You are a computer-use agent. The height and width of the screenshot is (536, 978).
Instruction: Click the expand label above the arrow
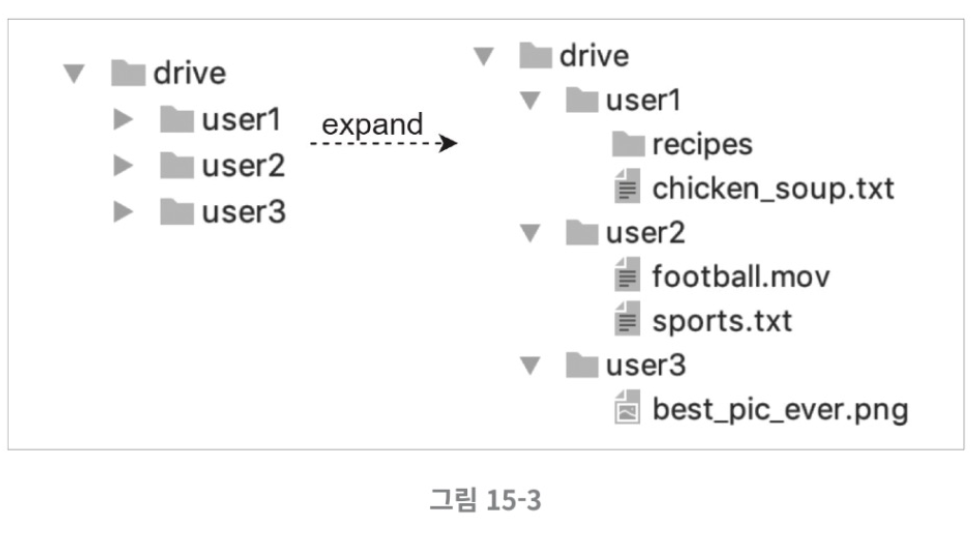point(372,125)
